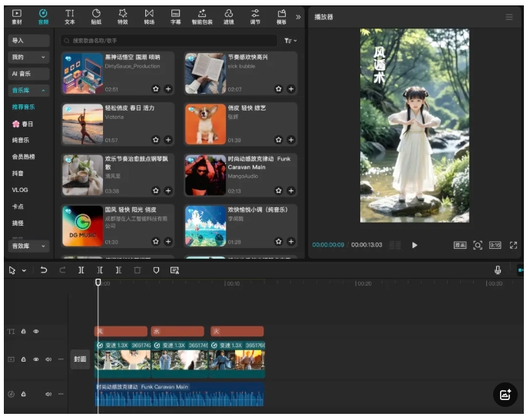This screenshot has height=420, width=530.
Task: Click the undo arrow in timeline toolbar
Action: 44,270
